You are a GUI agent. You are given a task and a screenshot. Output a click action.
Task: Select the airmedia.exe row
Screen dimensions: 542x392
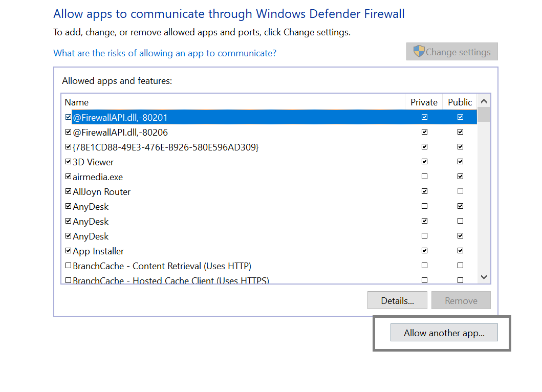(x=270, y=177)
